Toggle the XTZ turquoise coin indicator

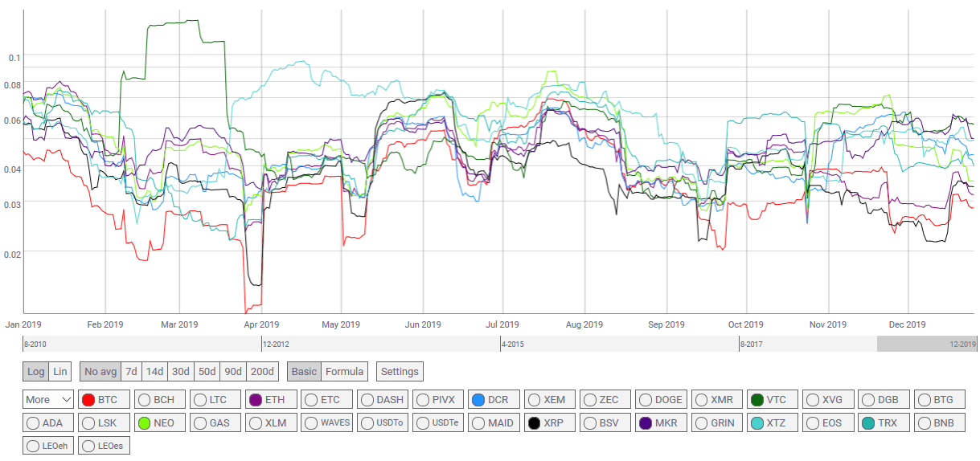[757, 422]
